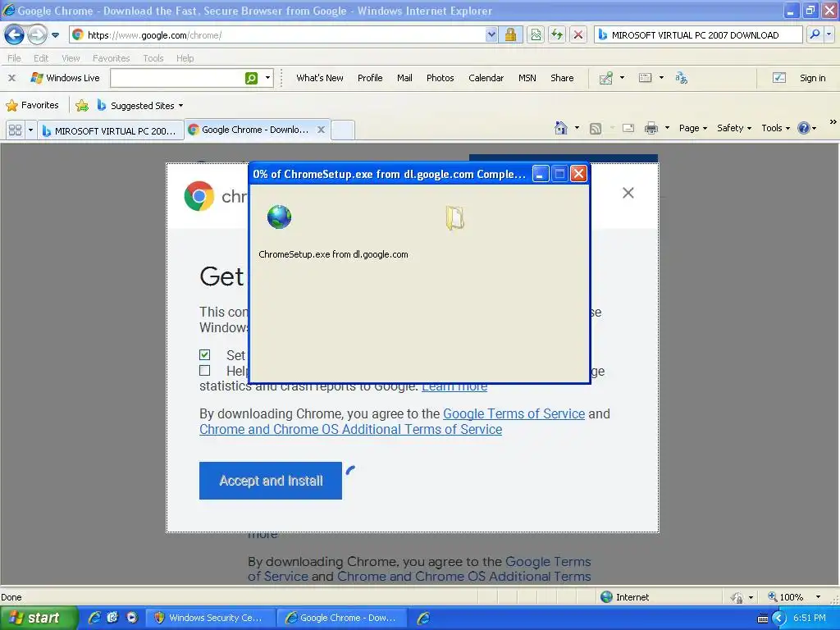Open a new blank tab
This screenshot has height=630, width=840.
tap(342, 130)
